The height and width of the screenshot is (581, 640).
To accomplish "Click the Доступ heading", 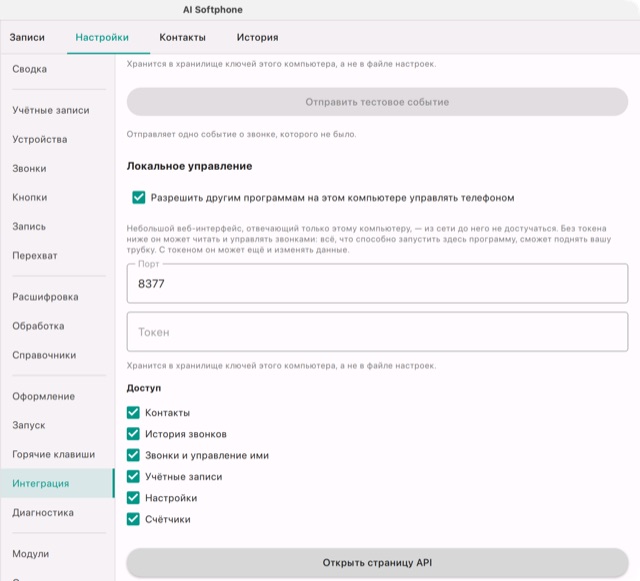I will tap(144, 388).
